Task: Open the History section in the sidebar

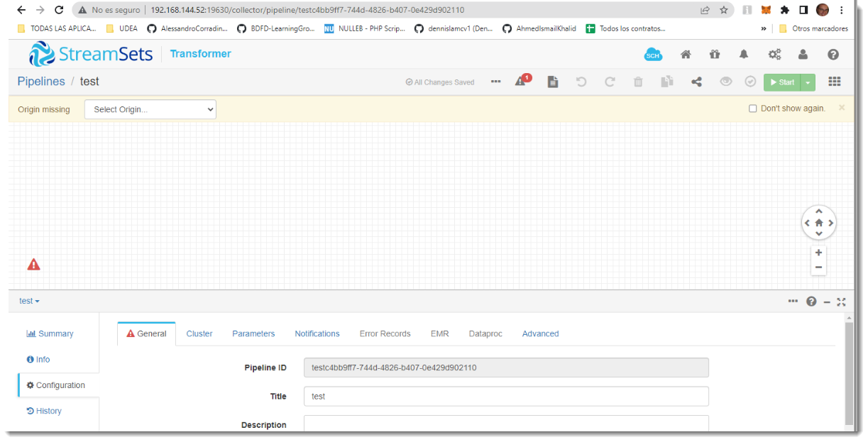Action: [x=43, y=411]
